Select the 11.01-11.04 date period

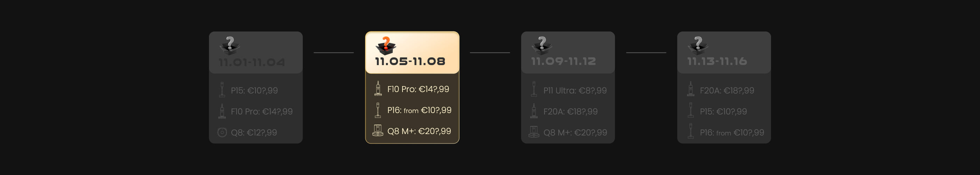(x=252, y=62)
